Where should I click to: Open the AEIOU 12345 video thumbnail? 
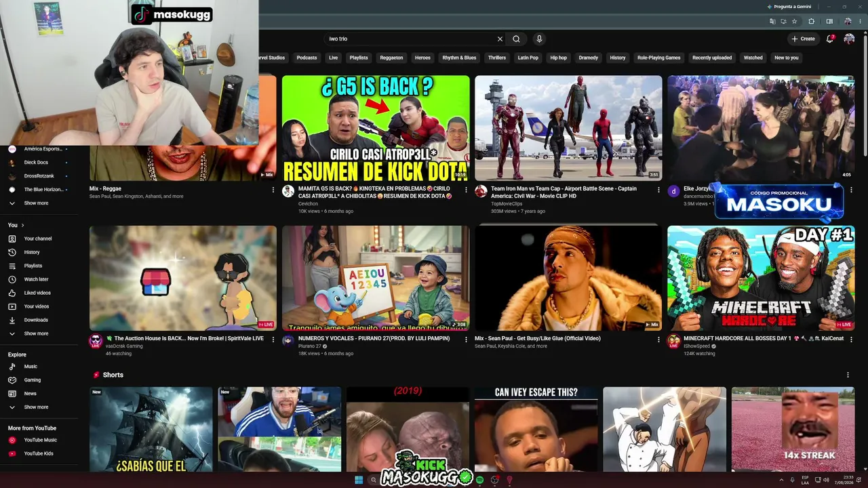point(376,278)
